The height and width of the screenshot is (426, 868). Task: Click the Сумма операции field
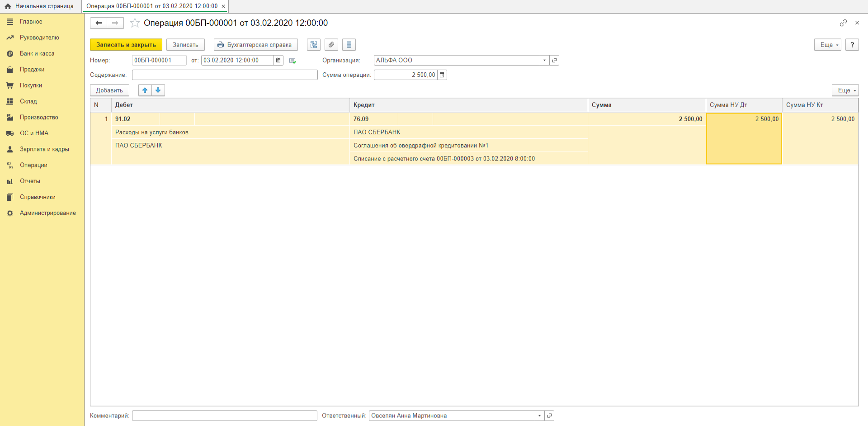406,75
